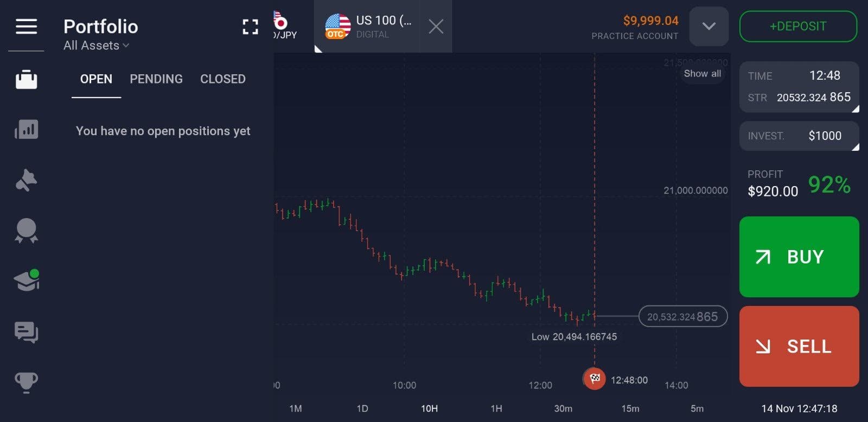Click the expiration flag marker at 12:48:00
This screenshot has height=422, width=868.
[x=595, y=379]
